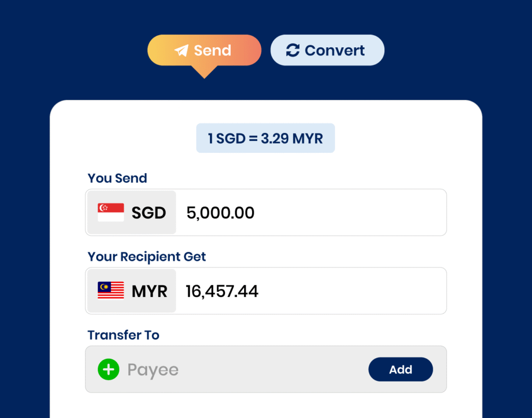Click the paper plane Send icon
This screenshot has width=532, height=418.
(181, 50)
